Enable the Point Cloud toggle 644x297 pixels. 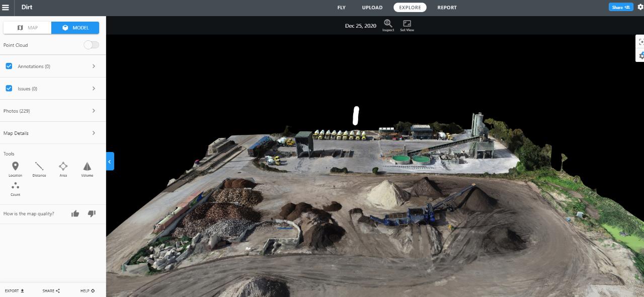(91, 45)
